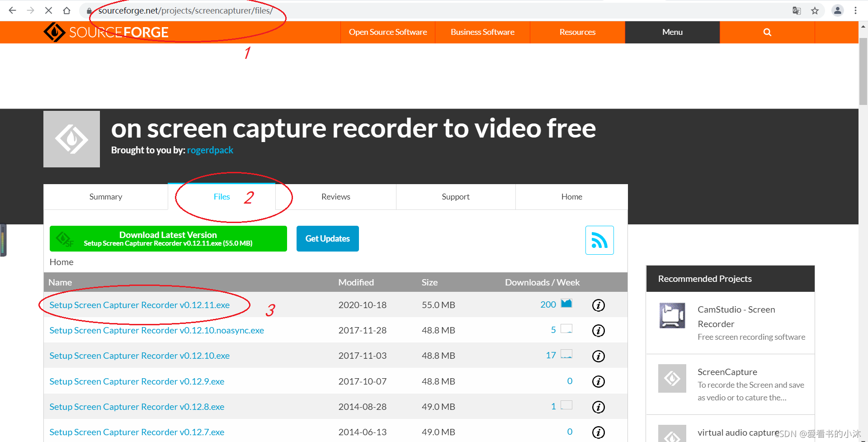Stop page loading with the X button
The image size is (868, 442).
[48, 10]
